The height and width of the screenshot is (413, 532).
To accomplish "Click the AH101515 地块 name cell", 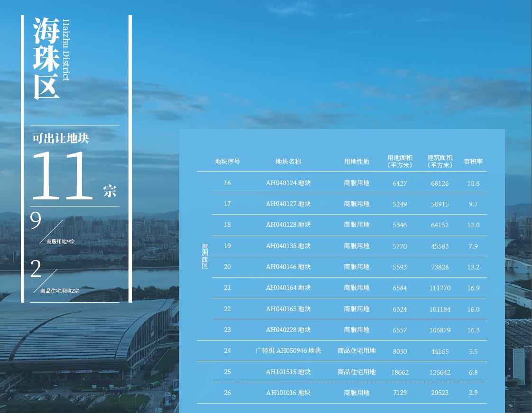I will click(288, 372).
